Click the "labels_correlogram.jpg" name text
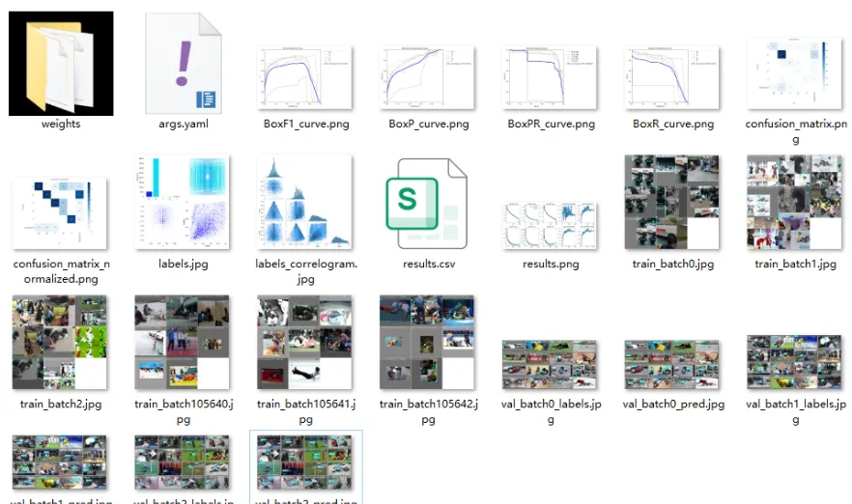 306,271
